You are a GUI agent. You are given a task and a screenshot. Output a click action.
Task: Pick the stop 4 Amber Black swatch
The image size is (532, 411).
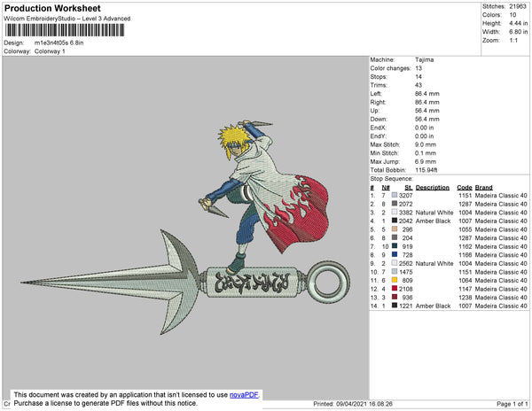coord(395,221)
